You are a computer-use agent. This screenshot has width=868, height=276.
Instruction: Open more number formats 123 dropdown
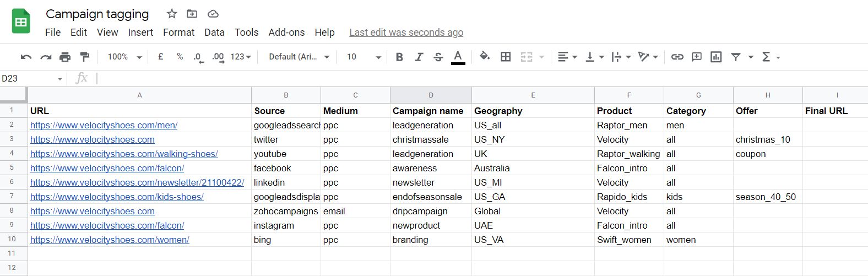click(x=241, y=57)
